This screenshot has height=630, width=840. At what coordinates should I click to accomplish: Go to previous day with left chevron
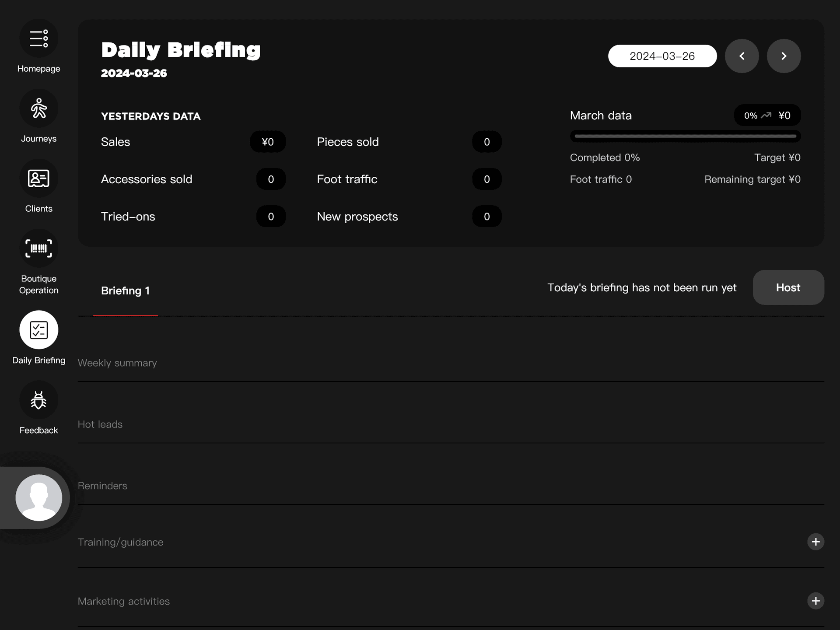click(x=742, y=56)
